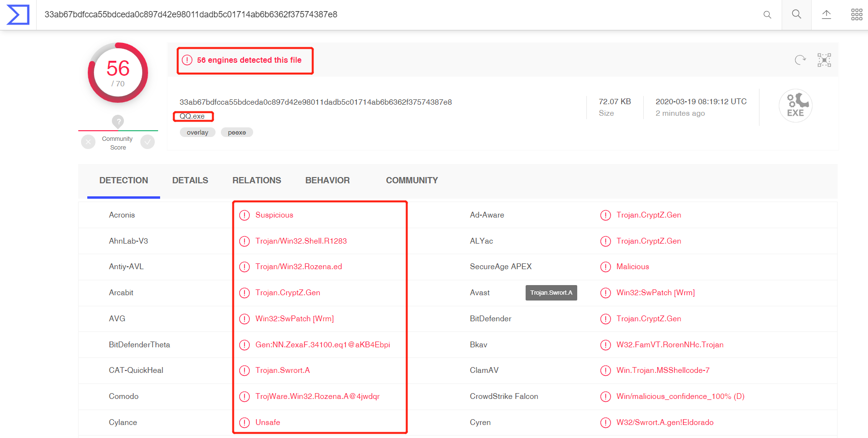Click the community score question mark pin
The image size is (868, 438).
tap(118, 121)
